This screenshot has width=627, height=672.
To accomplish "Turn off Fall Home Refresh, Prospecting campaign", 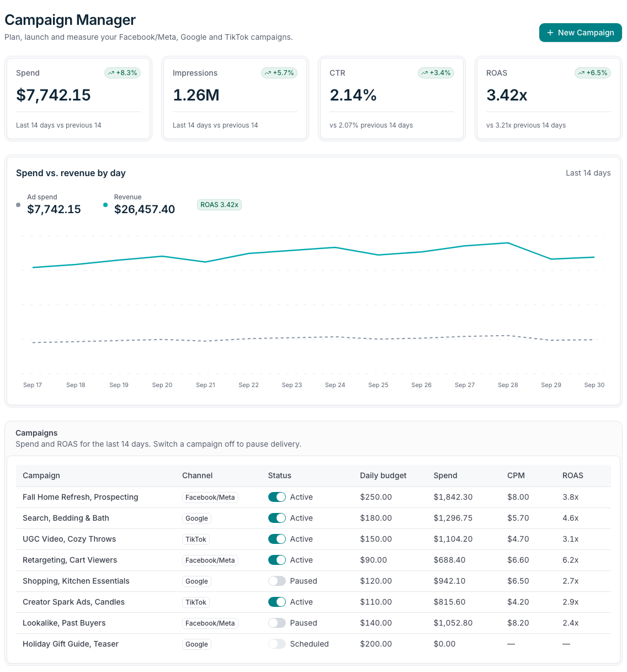I will coord(277,497).
